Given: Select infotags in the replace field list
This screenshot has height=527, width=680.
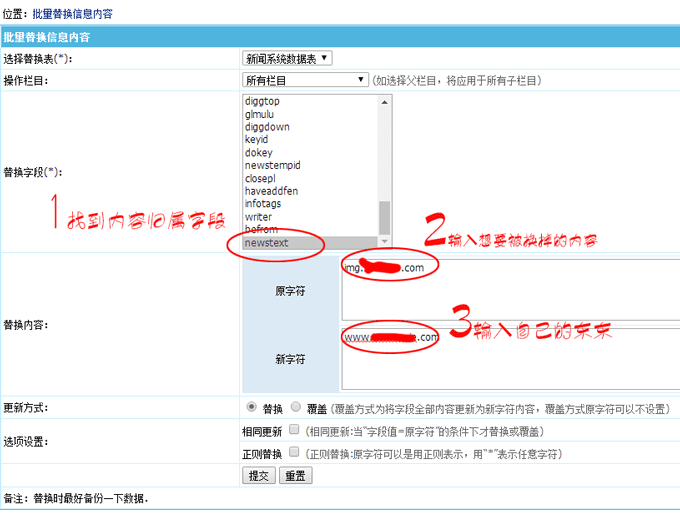Looking at the screenshot, I should point(265,204).
